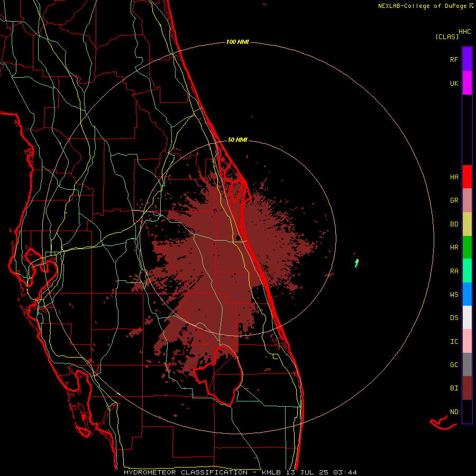Click the ND legend label
The height and width of the screenshot is (476, 476).
click(454, 412)
